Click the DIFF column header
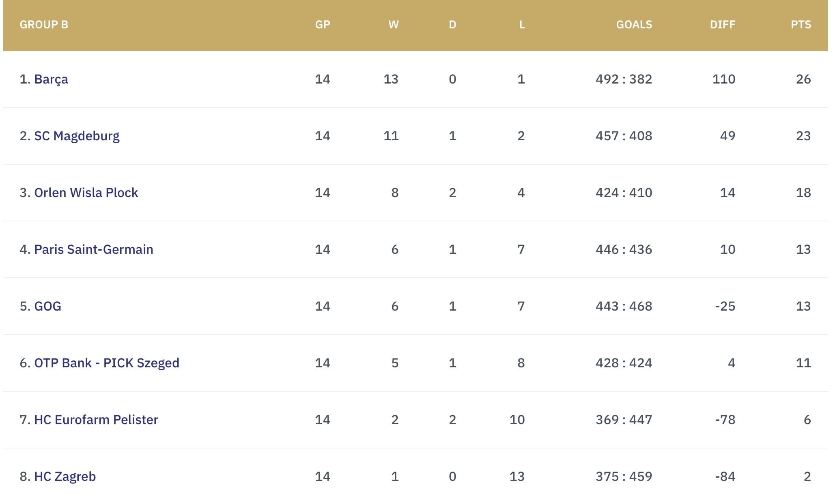Viewport: 833px width, 504px height. point(722,25)
